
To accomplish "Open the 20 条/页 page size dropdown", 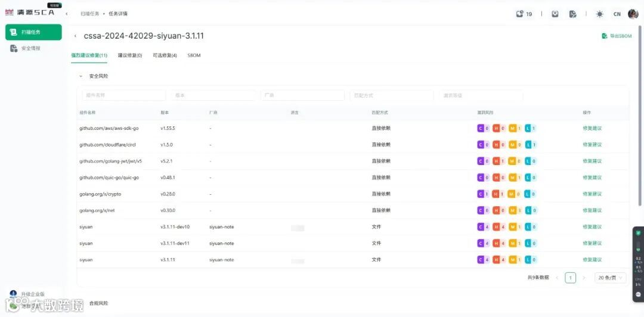I will 611,278.
